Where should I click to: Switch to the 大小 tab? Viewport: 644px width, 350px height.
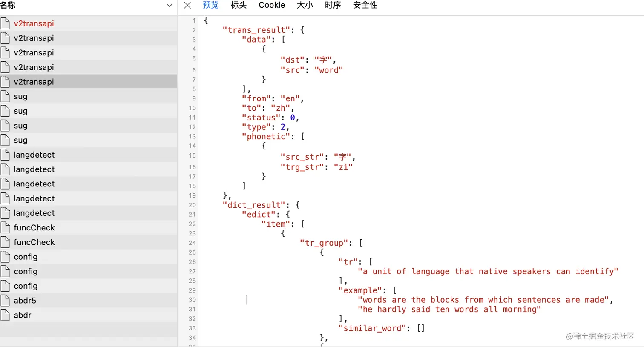click(x=305, y=5)
